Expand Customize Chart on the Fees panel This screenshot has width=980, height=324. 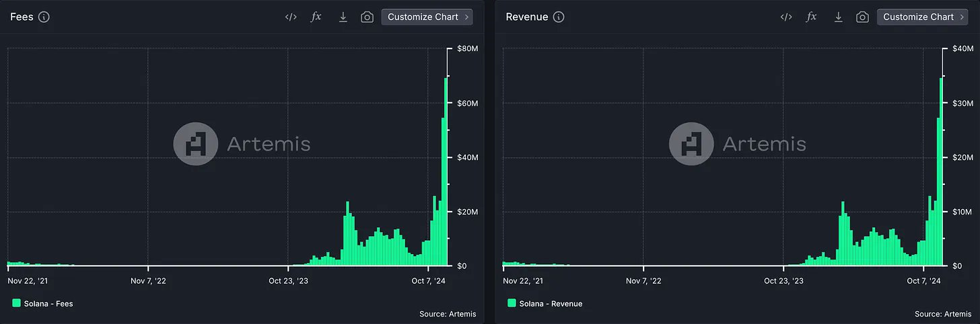pyautogui.click(x=427, y=17)
